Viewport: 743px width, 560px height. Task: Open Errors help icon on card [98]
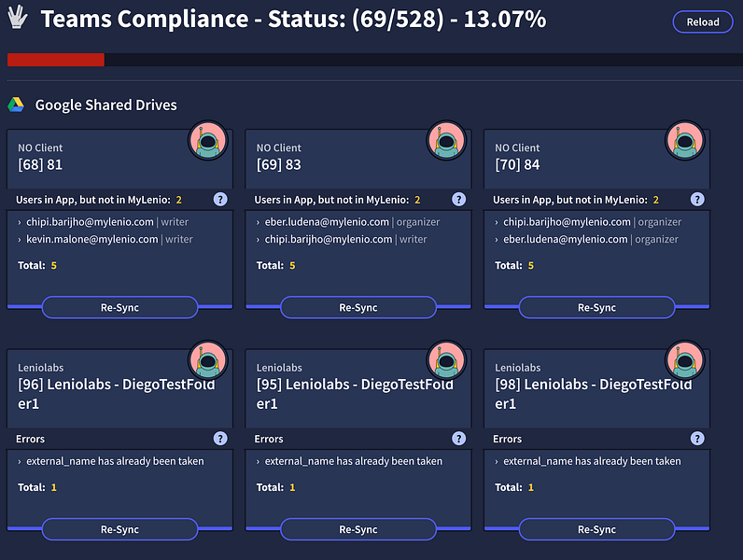tap(697, 439)
